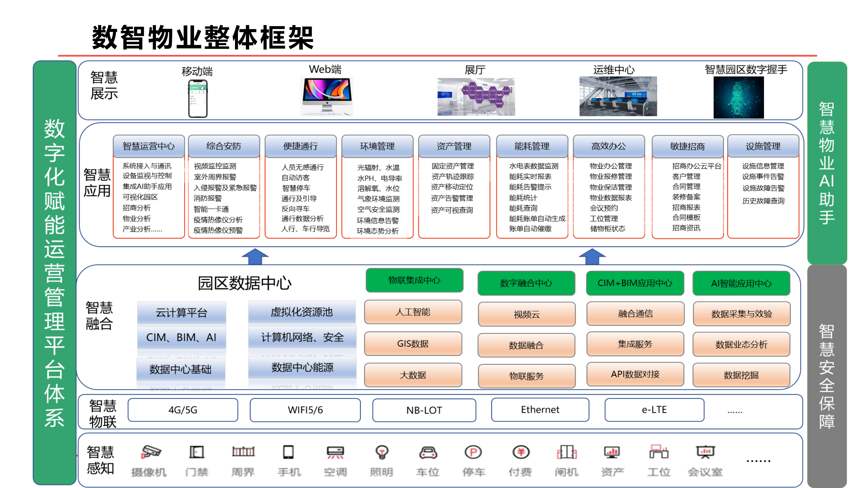868x488 pixels.
Task: Collapse the 设施管理 panel
Action: click(763, 146)
